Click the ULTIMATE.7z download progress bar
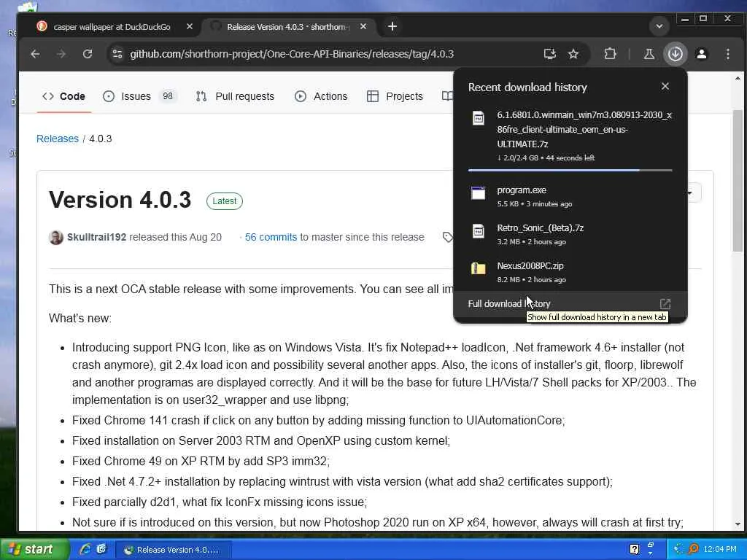 tap(570, 170)
